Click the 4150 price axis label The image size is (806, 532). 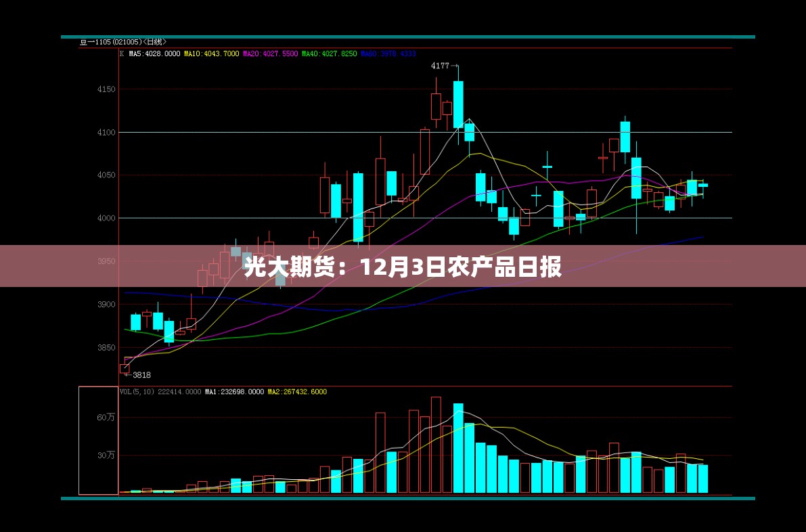click(x=106, y=89)
